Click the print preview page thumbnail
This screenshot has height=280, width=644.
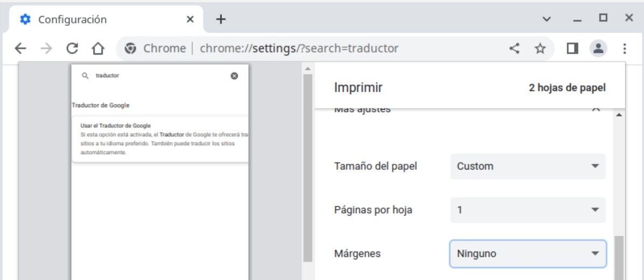160,172
